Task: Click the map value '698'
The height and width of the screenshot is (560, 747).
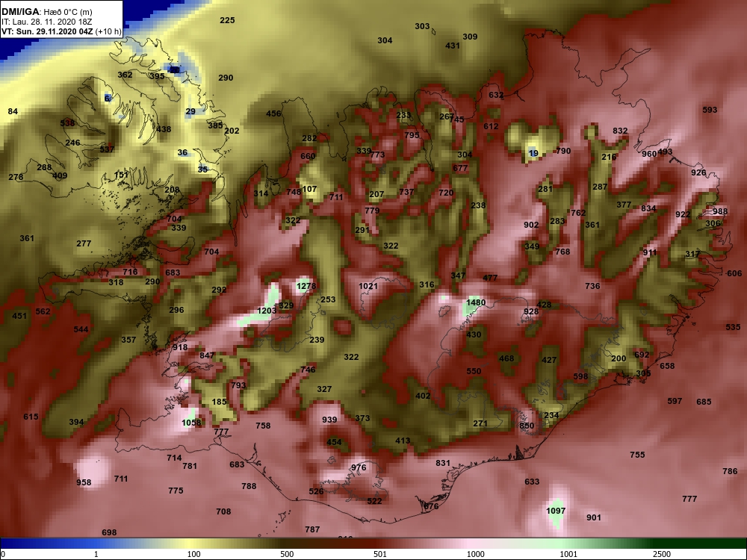Action: (x=109, y=533)
